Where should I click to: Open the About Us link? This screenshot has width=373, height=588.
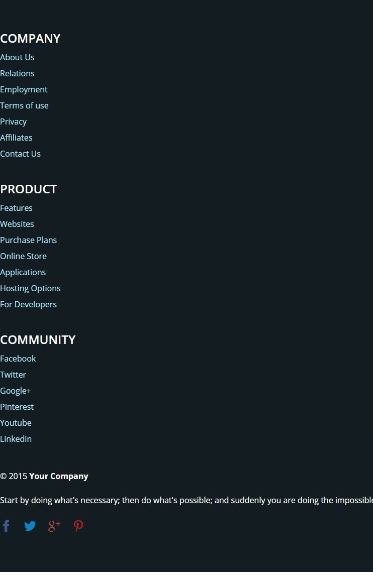pos(17,57)
